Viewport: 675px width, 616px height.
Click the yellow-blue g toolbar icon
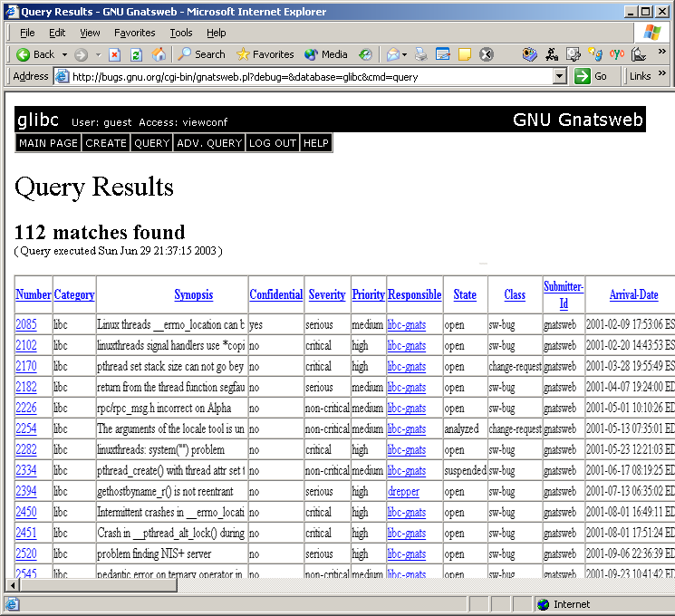595,54
